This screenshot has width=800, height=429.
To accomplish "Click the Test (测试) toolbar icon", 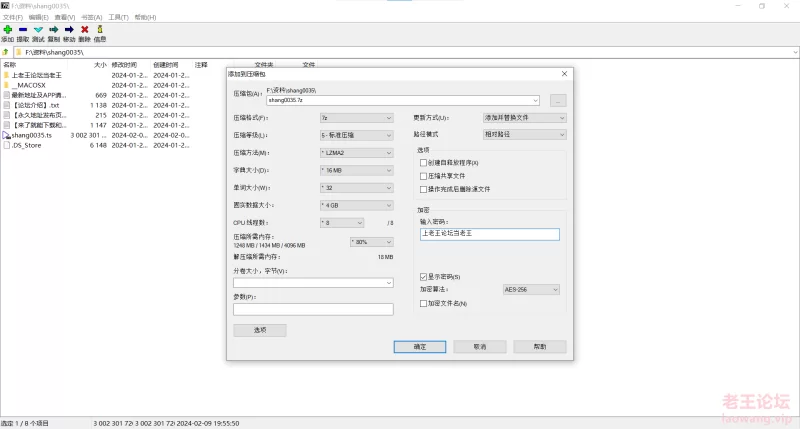I will coord(38,30).
